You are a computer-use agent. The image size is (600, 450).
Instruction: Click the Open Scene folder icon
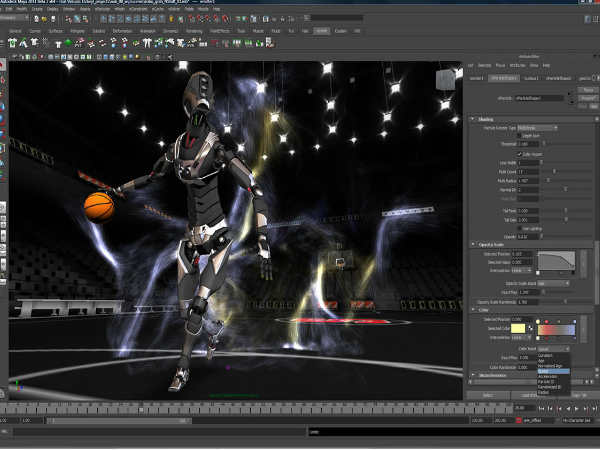coord(44,18)
